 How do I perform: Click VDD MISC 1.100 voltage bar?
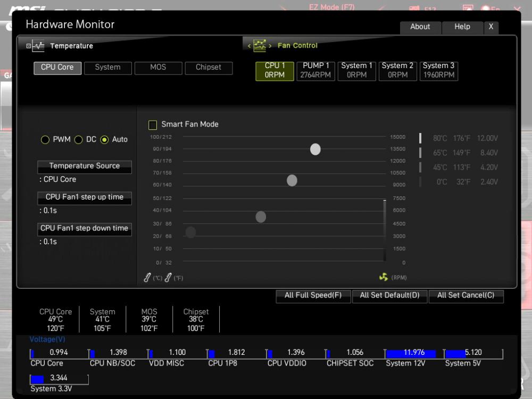[178, 353]
